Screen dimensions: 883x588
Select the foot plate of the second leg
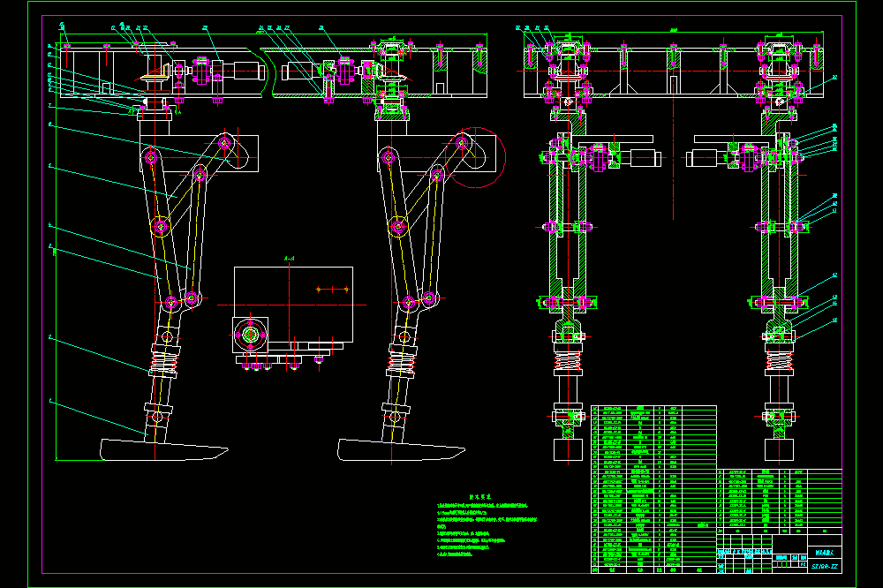pos(401,450)
